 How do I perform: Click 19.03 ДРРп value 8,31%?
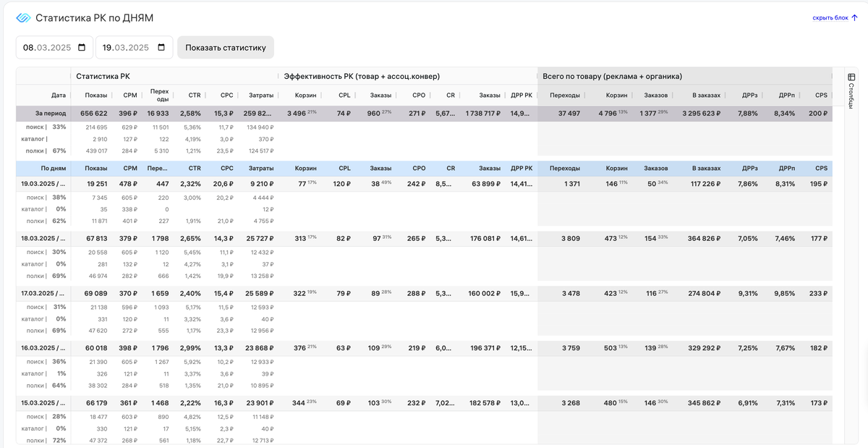785,185
